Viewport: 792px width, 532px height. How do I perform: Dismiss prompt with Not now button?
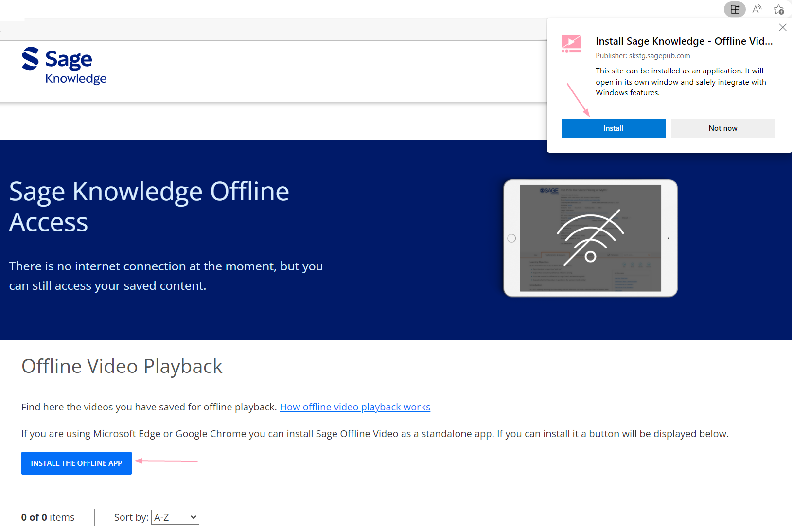click(x=722, y=128)
